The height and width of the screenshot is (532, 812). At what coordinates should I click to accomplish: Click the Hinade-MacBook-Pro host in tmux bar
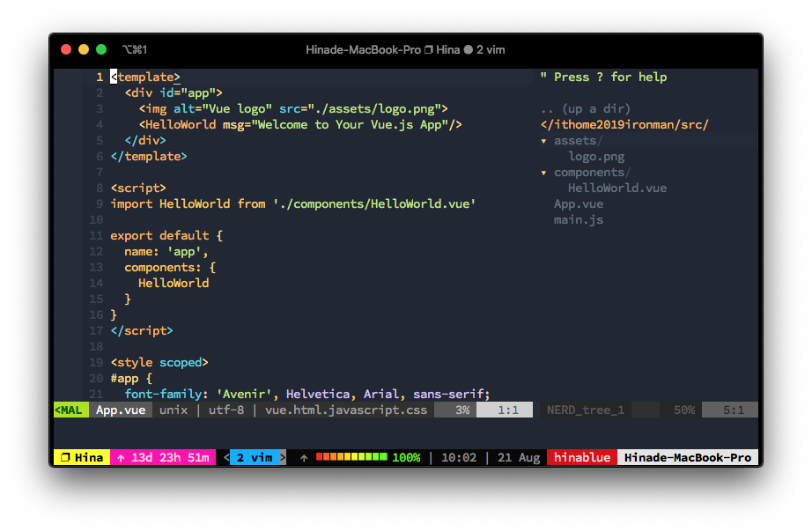688,457
